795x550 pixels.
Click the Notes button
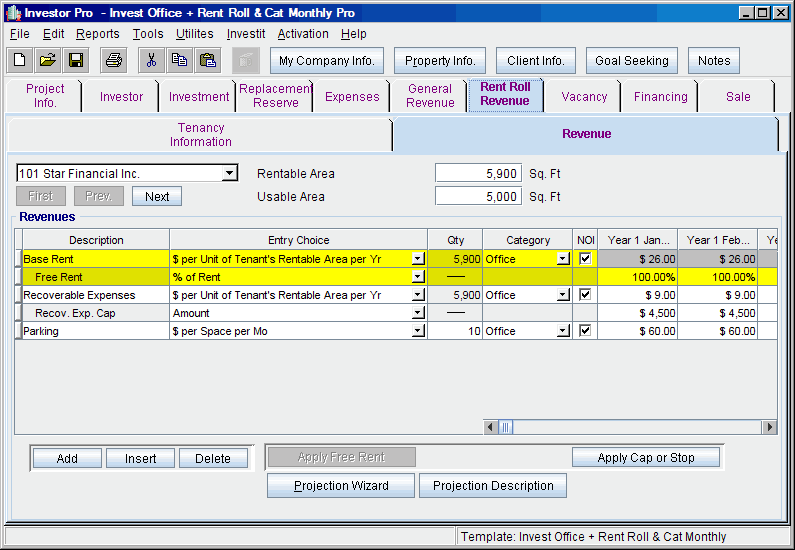714,61
